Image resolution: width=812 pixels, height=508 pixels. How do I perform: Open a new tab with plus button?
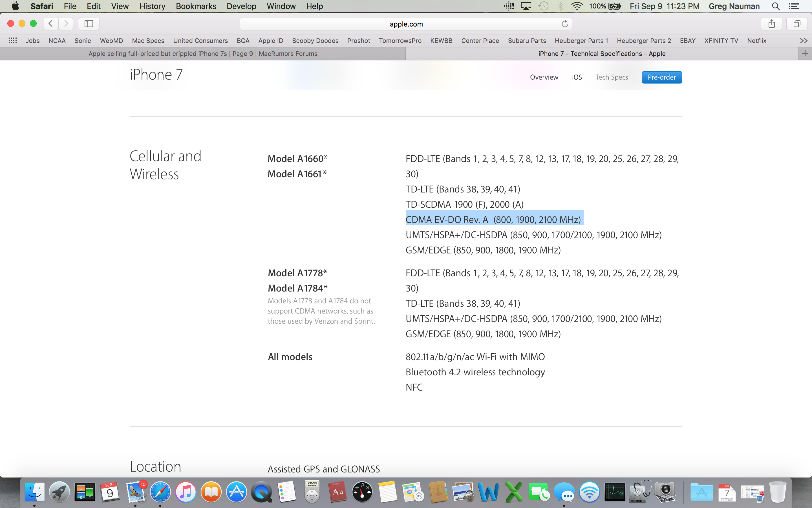point(805,53)
